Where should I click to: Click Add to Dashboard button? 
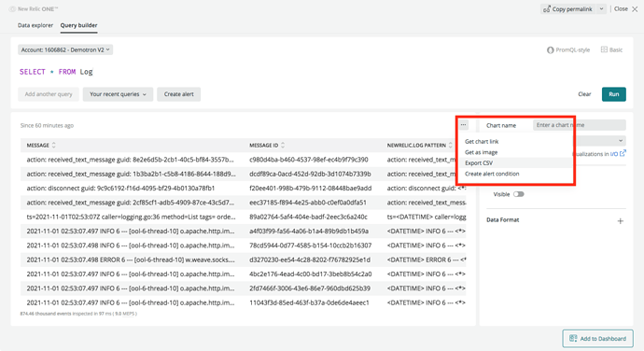pyautogui.click(x=597, y=338)
